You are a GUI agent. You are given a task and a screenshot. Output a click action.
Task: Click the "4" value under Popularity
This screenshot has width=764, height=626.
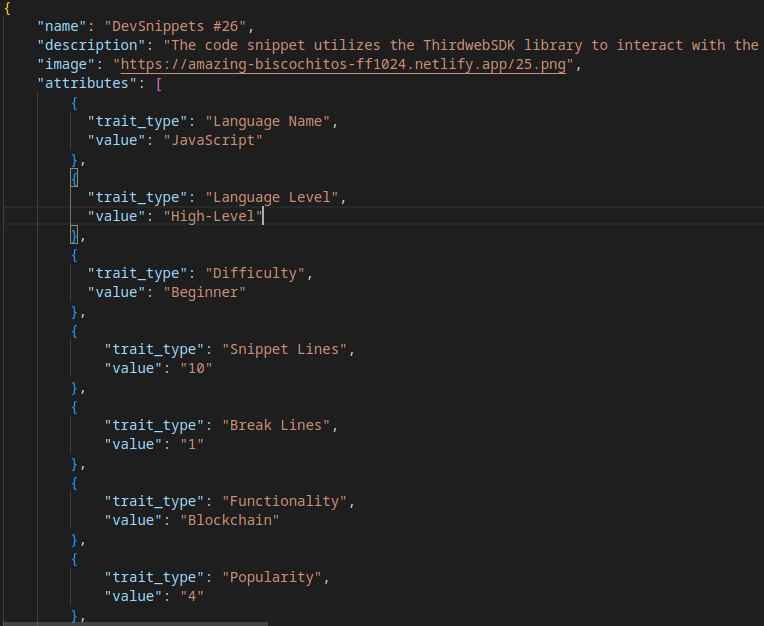(192, 596)
